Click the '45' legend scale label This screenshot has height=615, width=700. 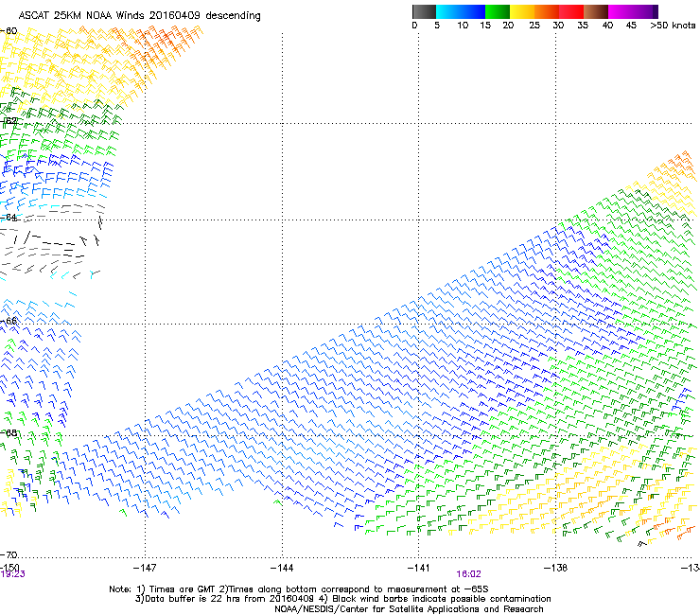coord(631,26)
